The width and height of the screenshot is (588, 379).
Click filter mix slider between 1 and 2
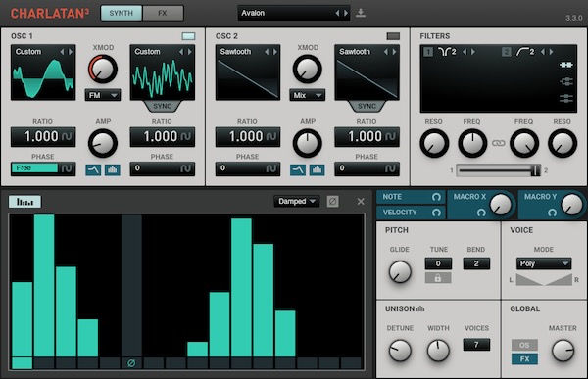pos(499,170)
